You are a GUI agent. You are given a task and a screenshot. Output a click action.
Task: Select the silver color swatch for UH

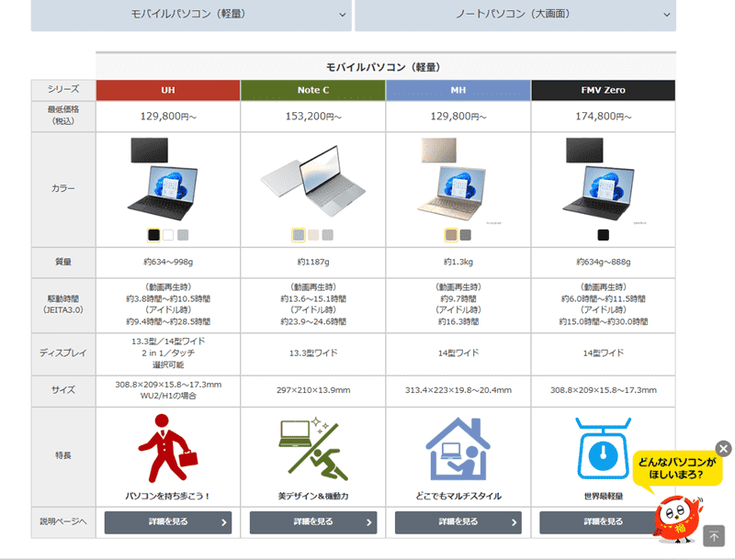pos(183,235)
